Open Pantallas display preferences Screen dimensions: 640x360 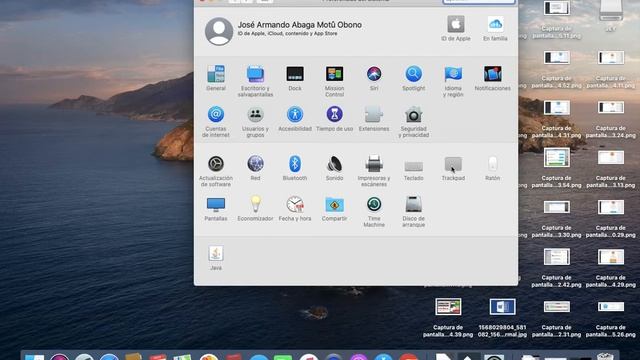click(x=216, y=204)
